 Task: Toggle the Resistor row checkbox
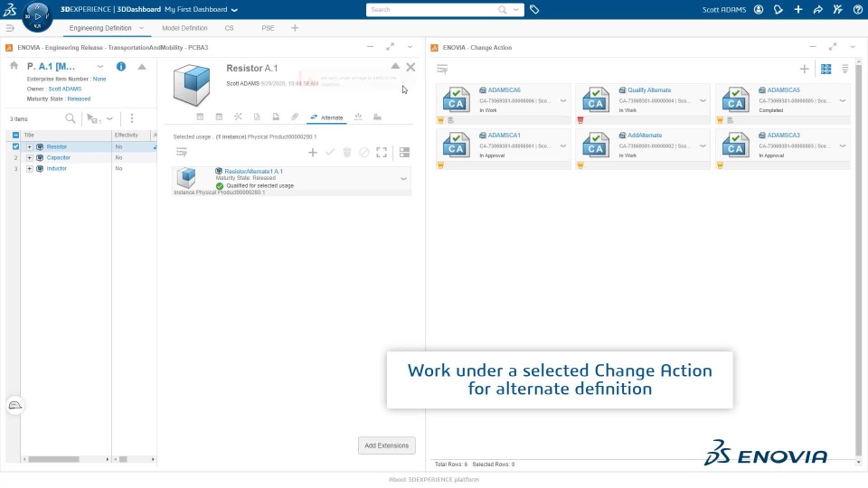15,146
